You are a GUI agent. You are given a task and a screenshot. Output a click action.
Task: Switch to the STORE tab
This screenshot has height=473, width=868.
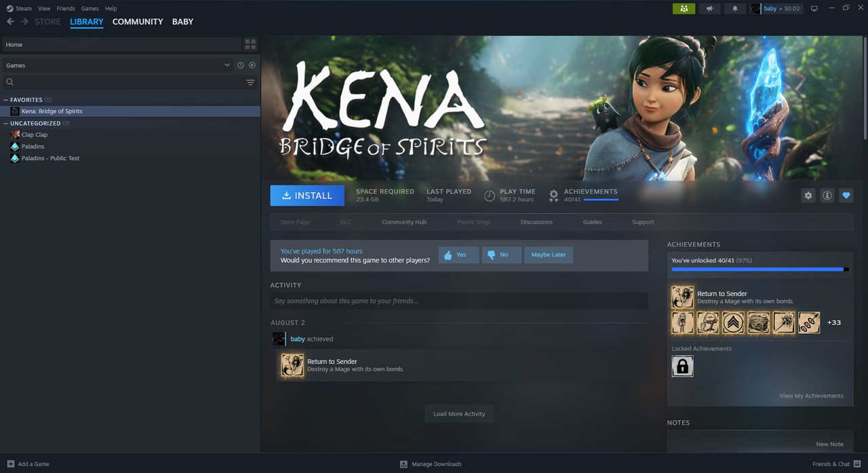pos(47,22)
